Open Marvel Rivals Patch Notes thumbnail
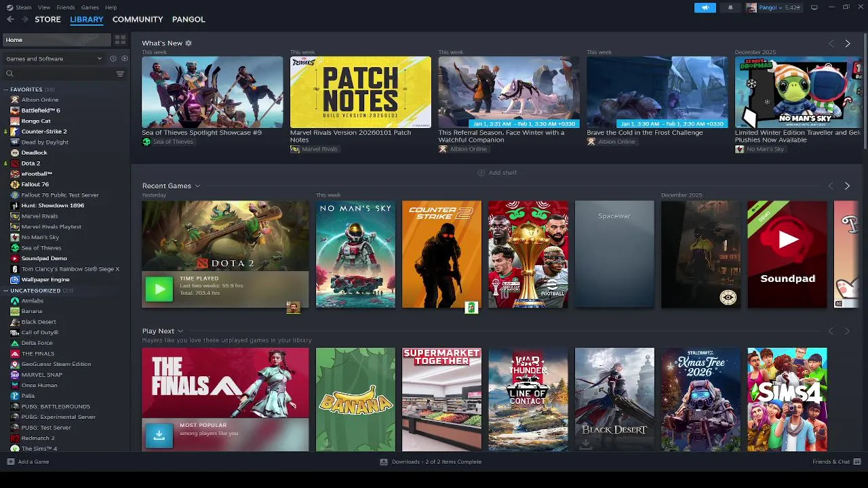This screenshot has height=488, width=868. [x=360, y=92]
